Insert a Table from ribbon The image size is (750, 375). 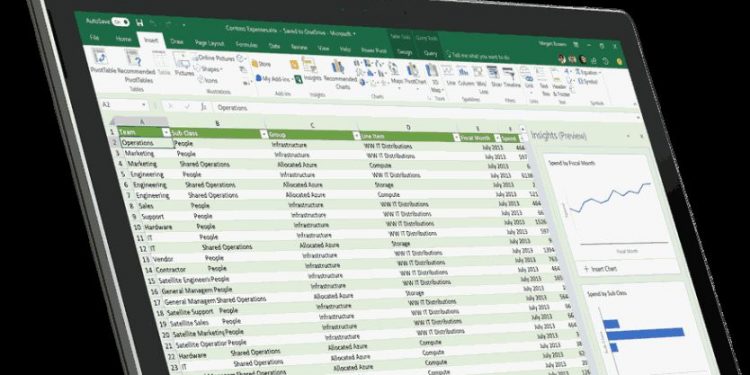pyautogui.click(x=163, y=64)
